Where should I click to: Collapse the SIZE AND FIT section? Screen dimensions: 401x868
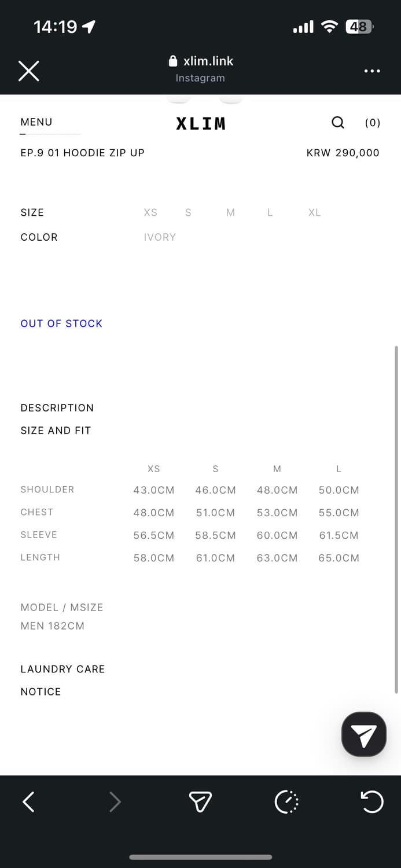click(56, 431)
